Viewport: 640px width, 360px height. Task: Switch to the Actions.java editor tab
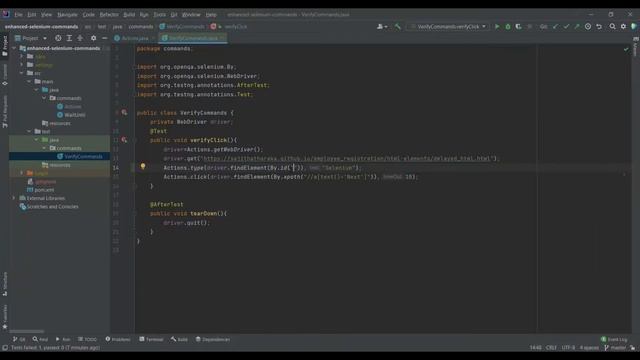(134, 38)
